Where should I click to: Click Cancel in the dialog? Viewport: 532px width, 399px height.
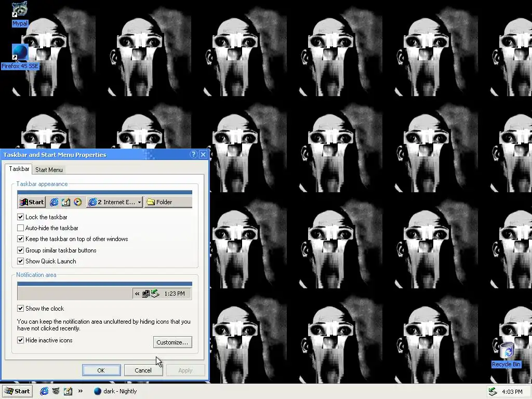143,370
